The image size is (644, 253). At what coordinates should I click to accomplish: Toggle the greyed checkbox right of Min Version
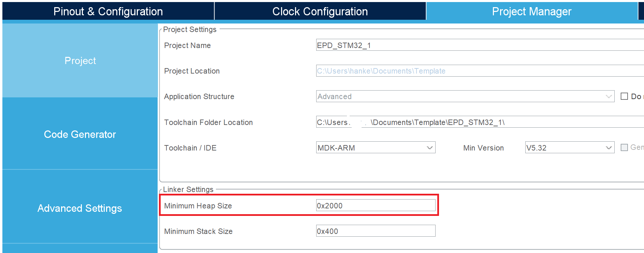click(624, 147)
